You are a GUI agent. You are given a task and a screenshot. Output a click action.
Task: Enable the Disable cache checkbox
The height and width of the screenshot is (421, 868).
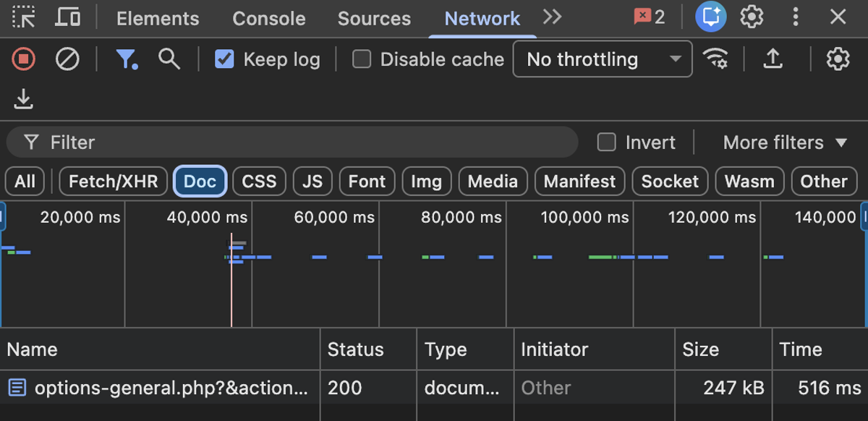(x=362, y=59)
